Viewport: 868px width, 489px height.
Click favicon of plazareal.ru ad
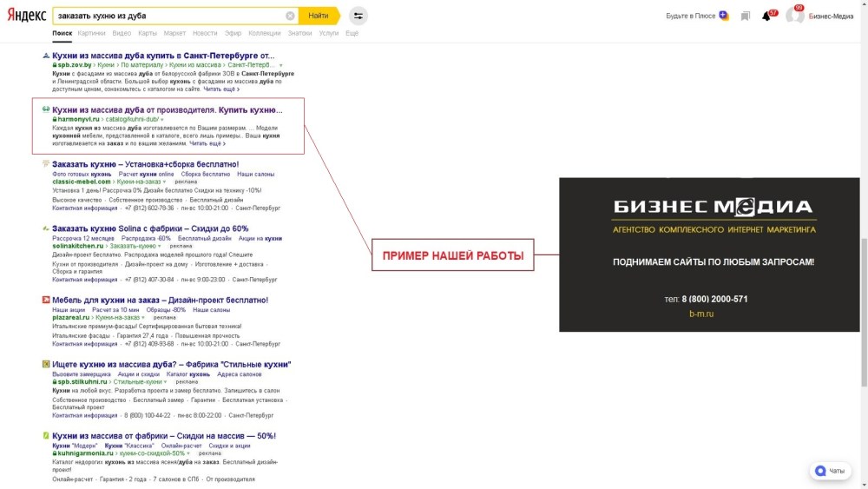[46, 300]
